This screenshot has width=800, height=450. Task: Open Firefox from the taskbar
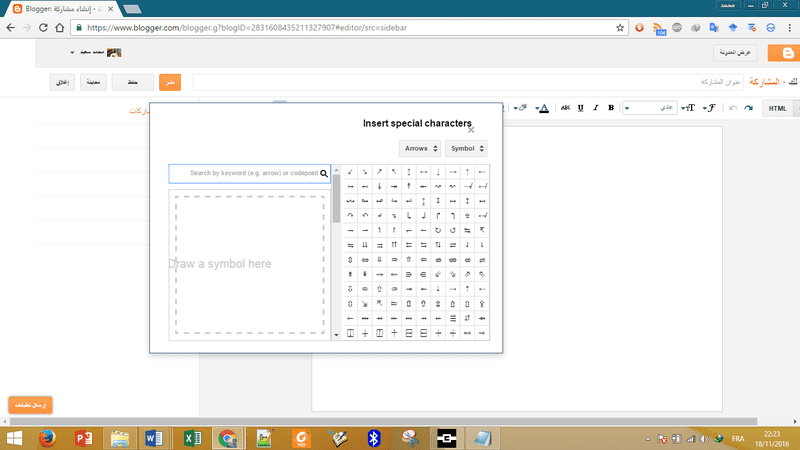coord(45,437)
